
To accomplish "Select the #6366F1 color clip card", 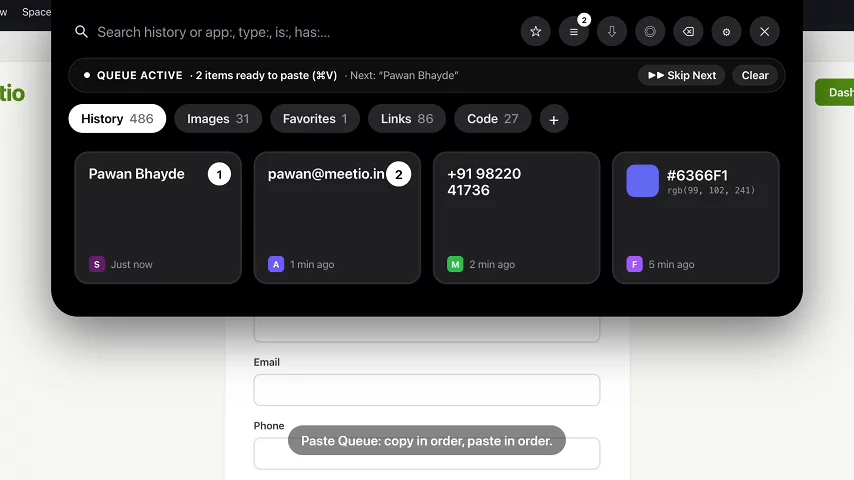I will pos(696,217).
